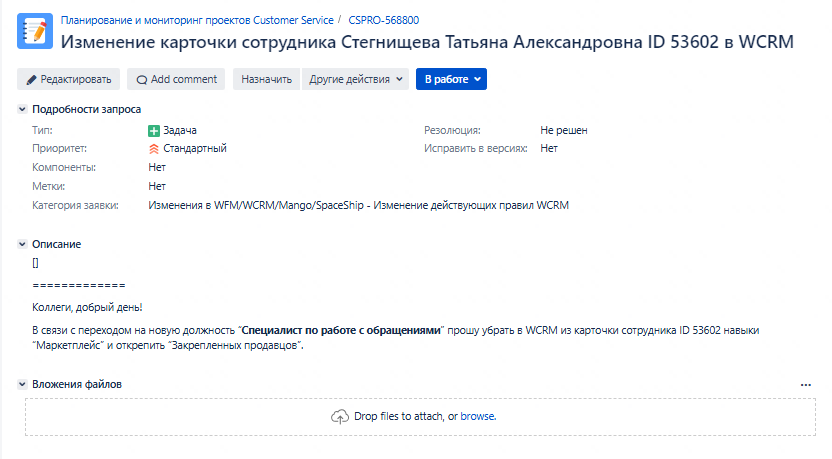The image size is (832, 459).
Task: Click the green Задача type icon
Action: 154,131
